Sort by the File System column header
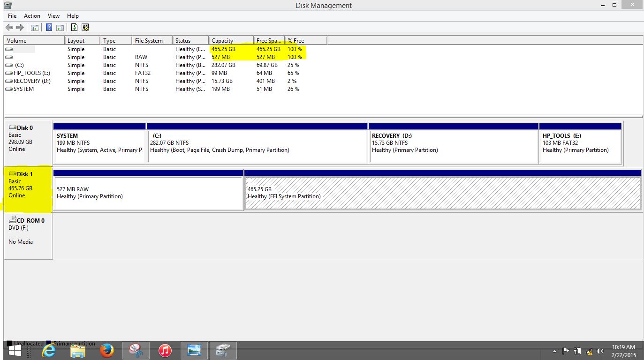The width and height of the screenshot is (644, 360). (x=152, y=41)
